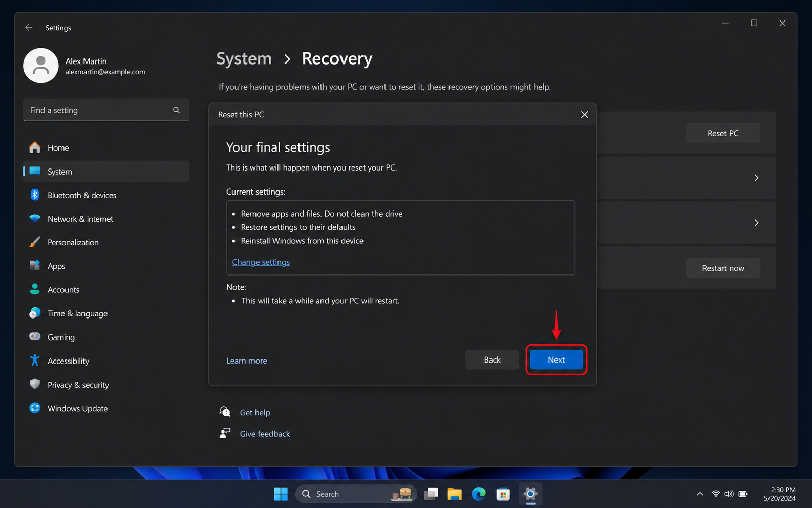
Task: Launch Microsoft Edge from the taskbar
Action: 479,494
